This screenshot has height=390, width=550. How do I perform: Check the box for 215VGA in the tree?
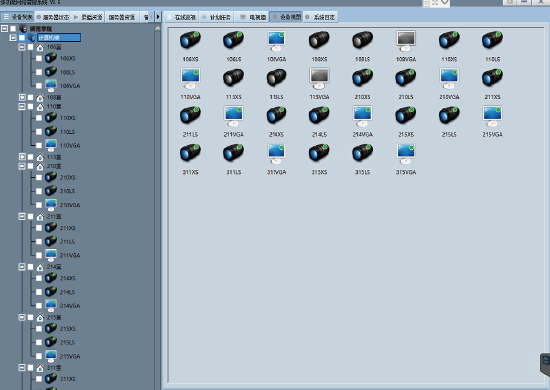[x=39, y=356]
